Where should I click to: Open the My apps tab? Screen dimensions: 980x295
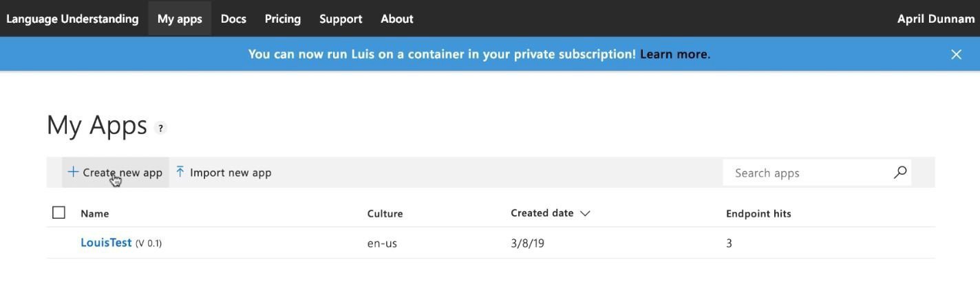[x=180, y=19]
